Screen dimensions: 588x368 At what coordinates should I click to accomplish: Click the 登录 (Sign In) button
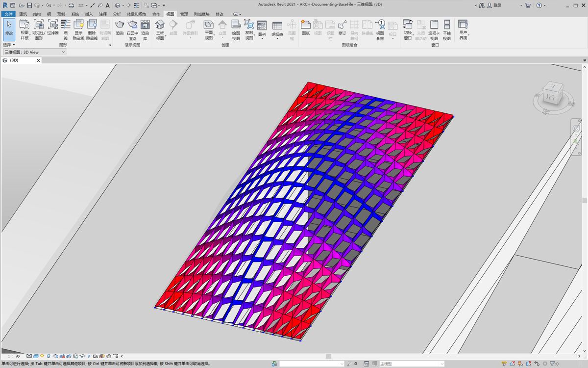point(494,5)
